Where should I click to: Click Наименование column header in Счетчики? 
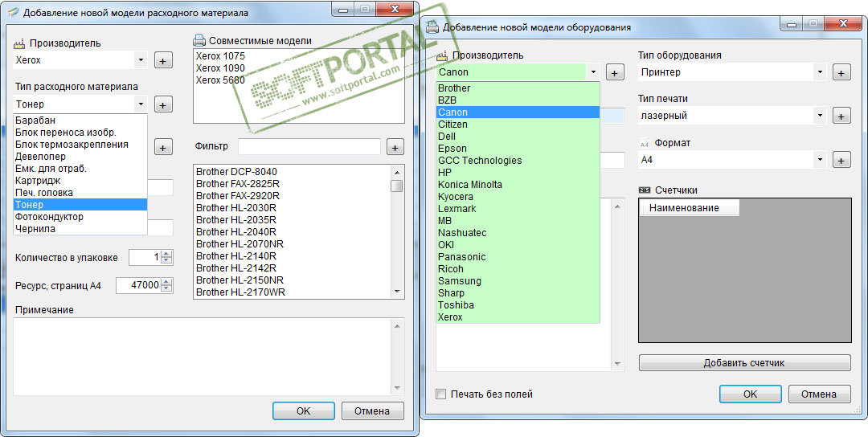(690, 208)
